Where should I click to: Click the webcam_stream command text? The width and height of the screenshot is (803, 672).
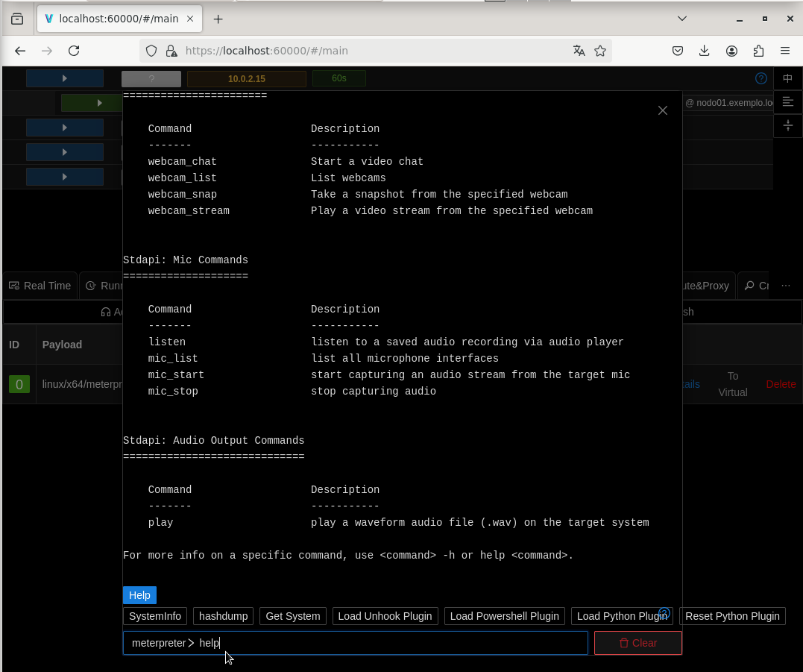pos(189,210)
